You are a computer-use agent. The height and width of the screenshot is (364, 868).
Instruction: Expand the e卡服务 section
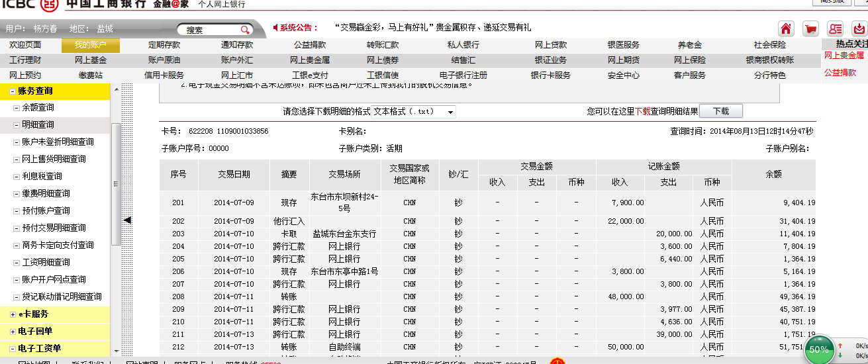click(x=13, y=314)
